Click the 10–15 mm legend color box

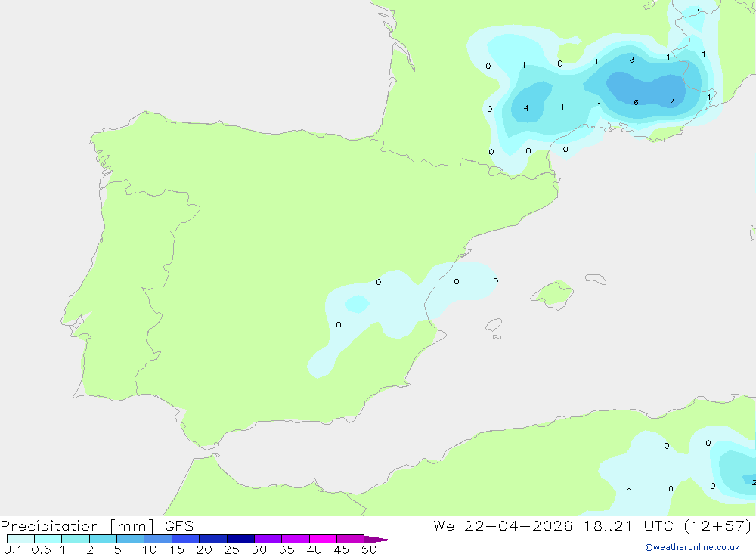tap(158, 539)
